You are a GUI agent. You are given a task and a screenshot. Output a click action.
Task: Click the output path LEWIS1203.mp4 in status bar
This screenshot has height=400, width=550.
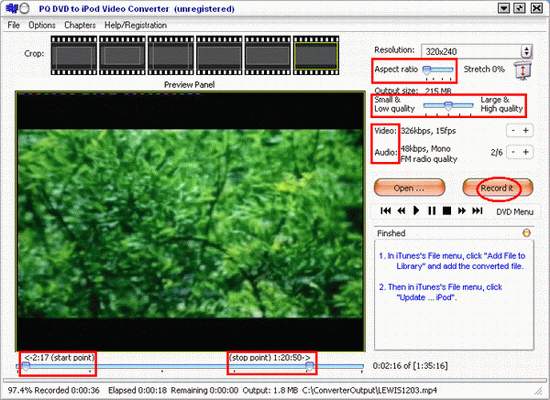pos(370,390)
